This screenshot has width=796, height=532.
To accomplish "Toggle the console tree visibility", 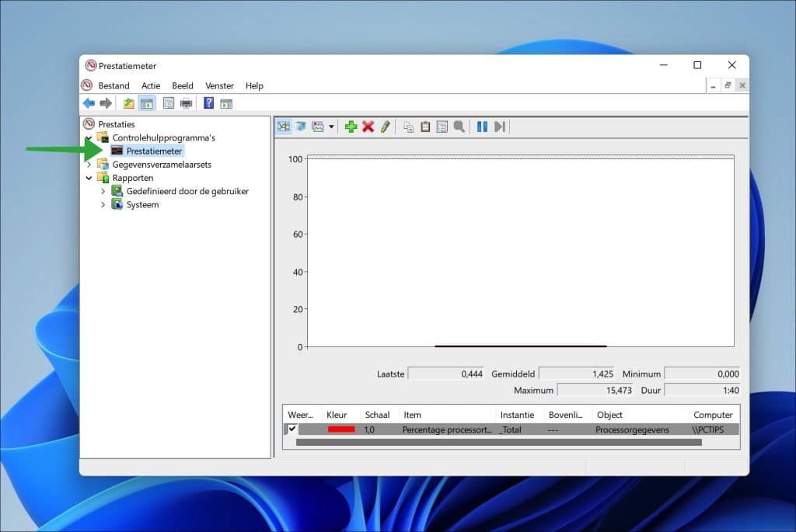I will (147, 103).
